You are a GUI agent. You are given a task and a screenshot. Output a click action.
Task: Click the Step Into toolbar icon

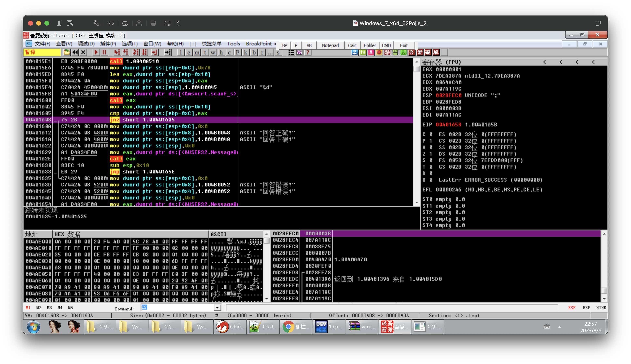tap(117, 52)
